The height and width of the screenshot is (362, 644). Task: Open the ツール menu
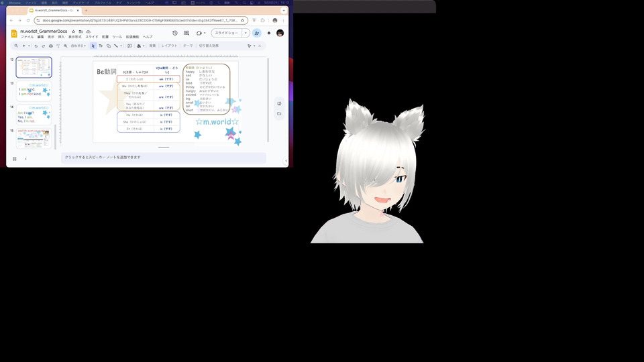[117, 37]
